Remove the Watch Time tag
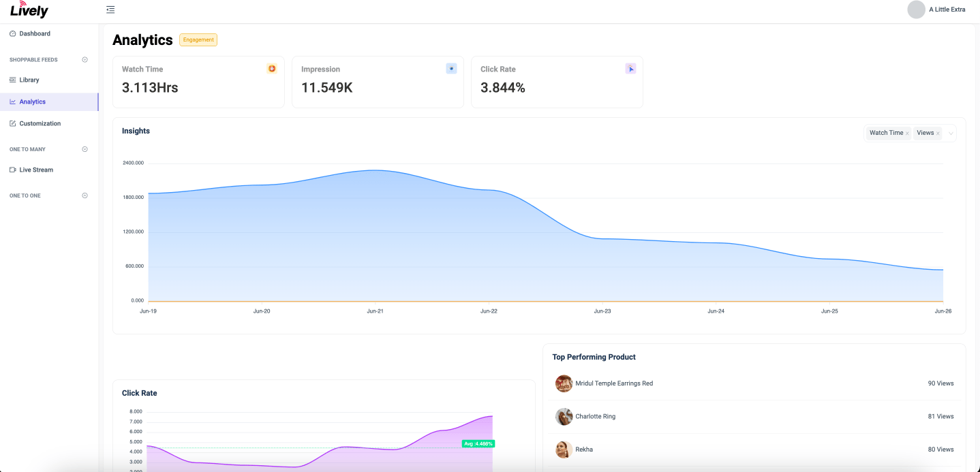This screenshot has height=472, width=980. (x=907, y=133)
